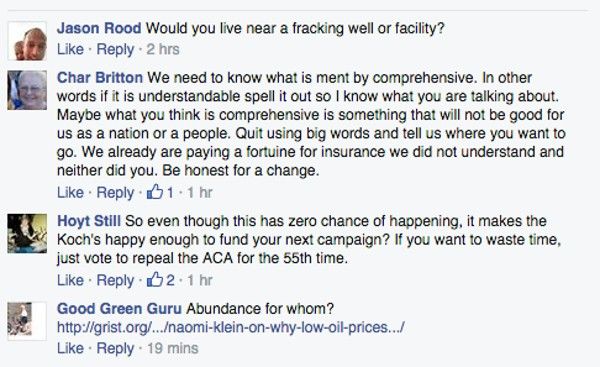Reply to Hoyt Still's comment

point(115,281)
